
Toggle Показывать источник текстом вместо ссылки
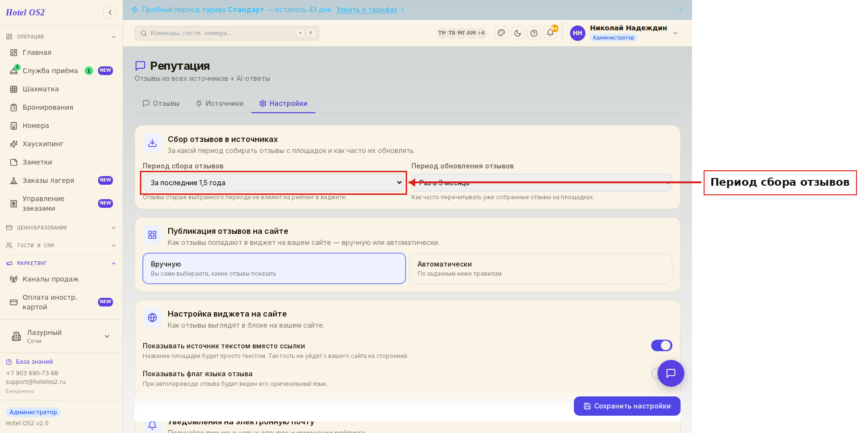[x=661, y=345]
